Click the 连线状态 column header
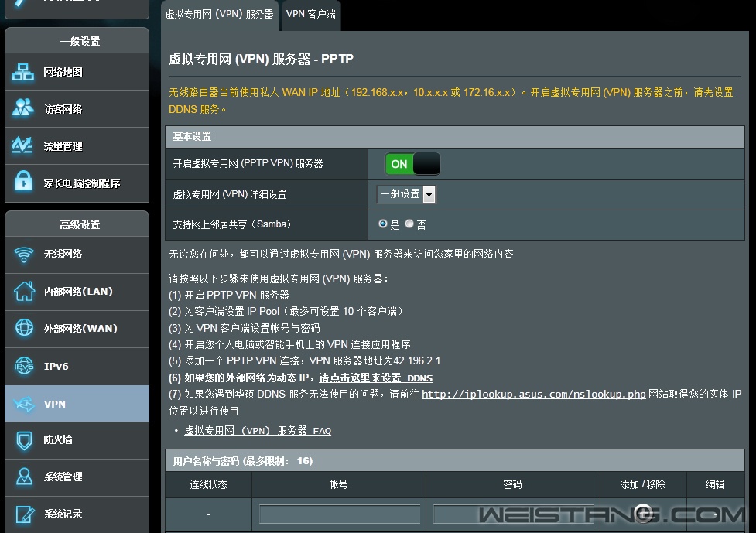Viewport: 756px width, 533px height. pos(208,484)
